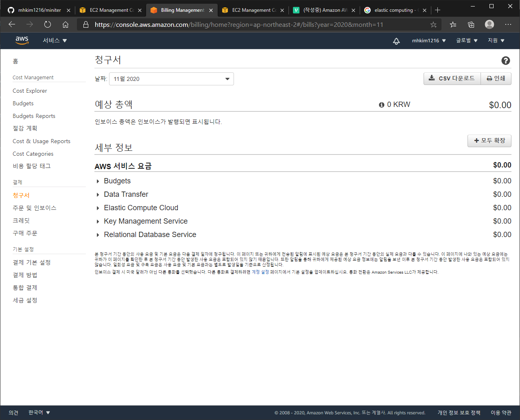Open the AWS console home via AWS logo
This screenshot has width=520, height=420.
[x=22, y=40]
